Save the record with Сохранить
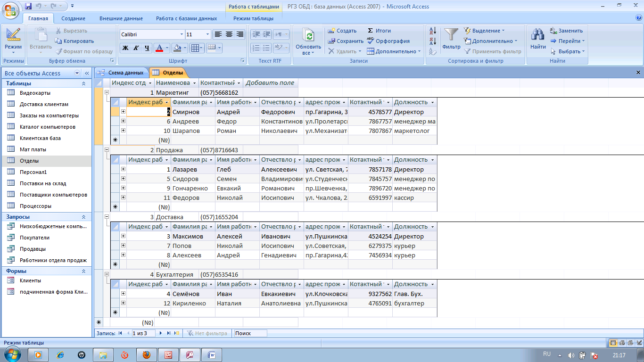The height and width of the screenshot is (362, 644). point(346,41)
